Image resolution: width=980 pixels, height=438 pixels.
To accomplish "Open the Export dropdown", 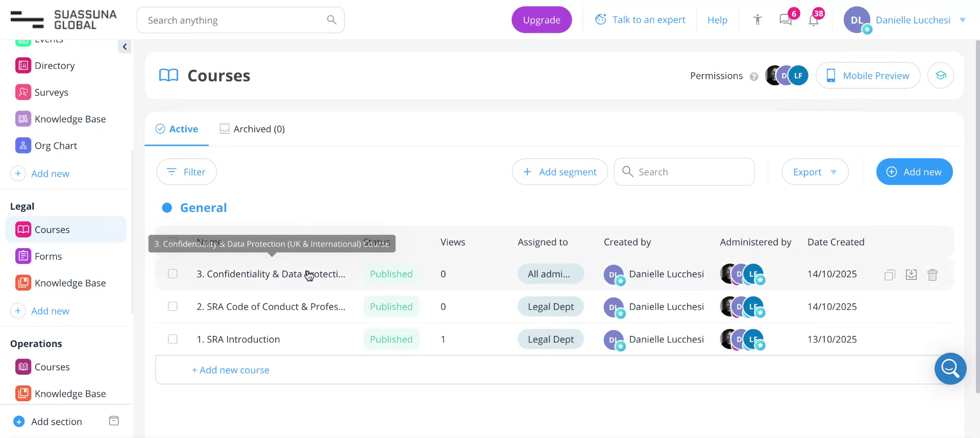I will (815, 172).
